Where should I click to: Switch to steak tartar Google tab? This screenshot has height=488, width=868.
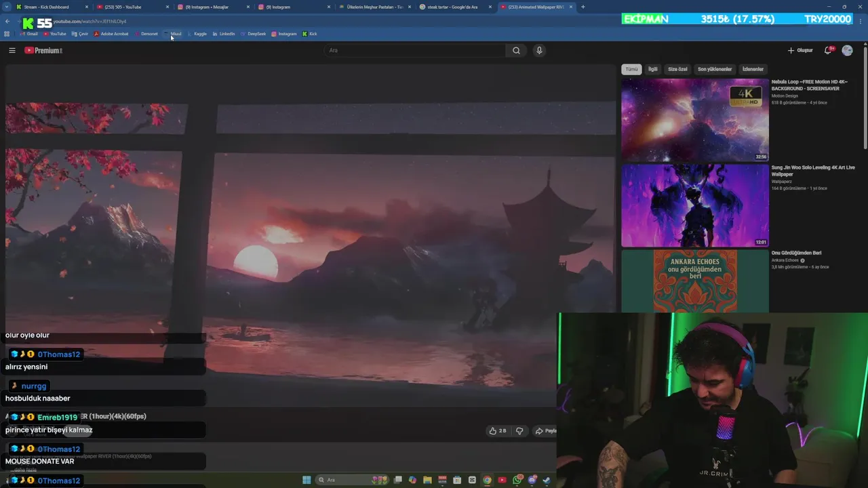pyautogui.click(x=454, y=7)
